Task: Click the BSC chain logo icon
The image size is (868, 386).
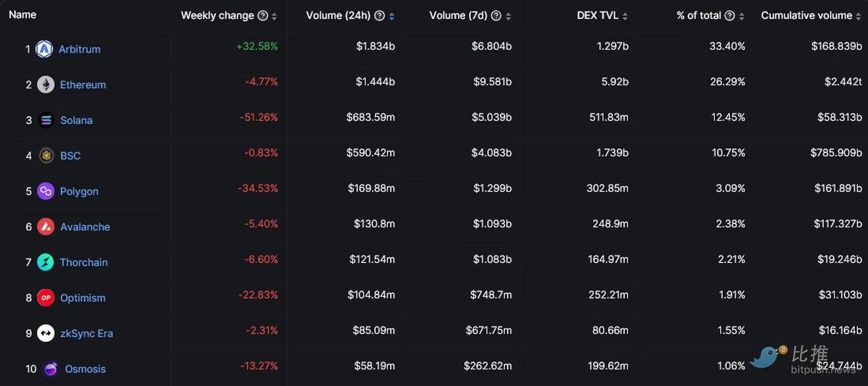Action: [x=46, y=156]
